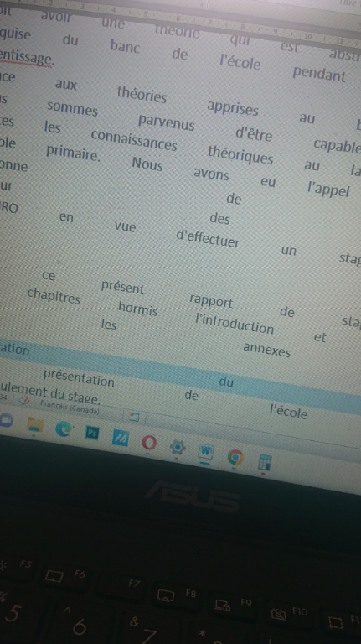Viewport: 361px width, 644px height.
Task: Open File Explorer in the taskbar
Action: point(36,425)
